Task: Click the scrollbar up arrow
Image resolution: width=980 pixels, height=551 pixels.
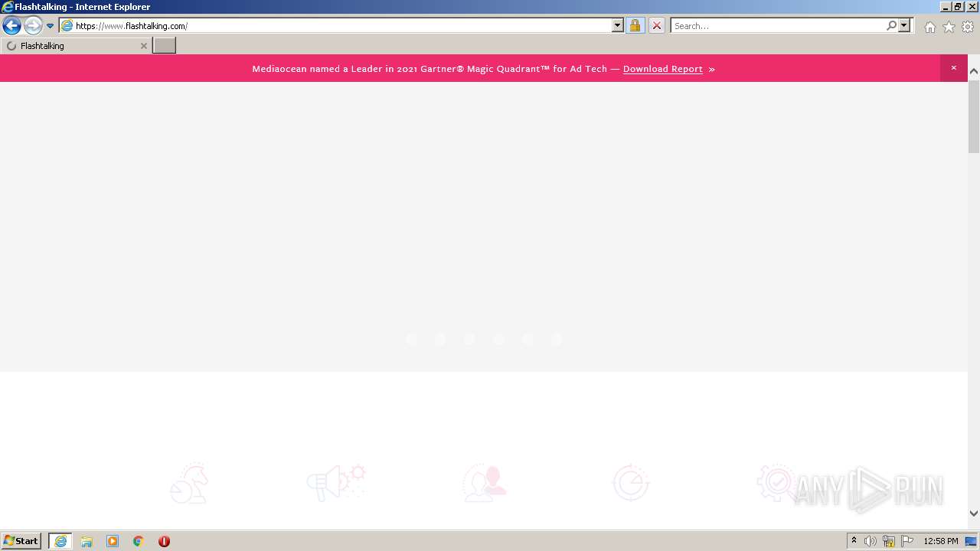Action: pyautogui.click(x=974, y=71)
